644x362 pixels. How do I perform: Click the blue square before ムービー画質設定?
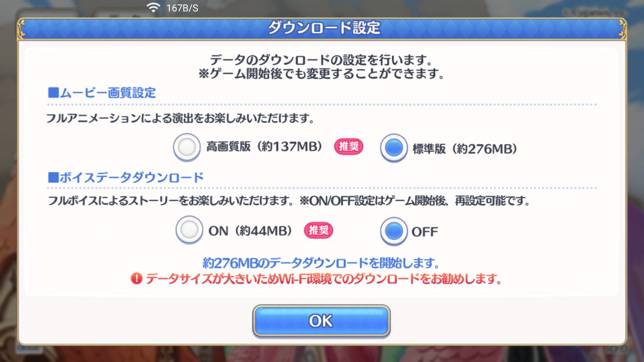click(x=53, y=93)
